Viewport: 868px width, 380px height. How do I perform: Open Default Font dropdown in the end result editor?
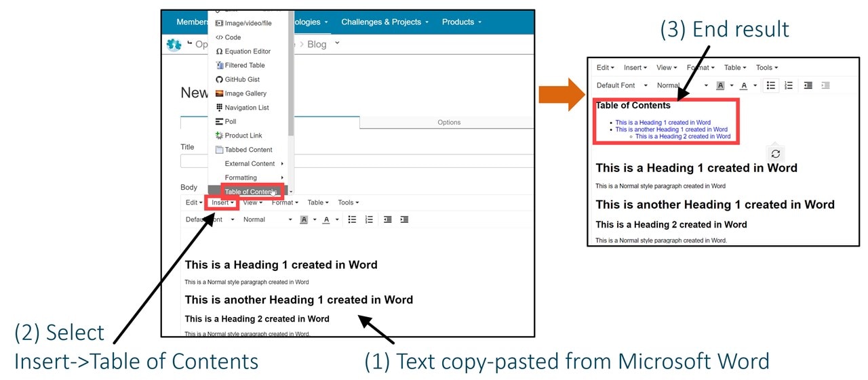622,85
